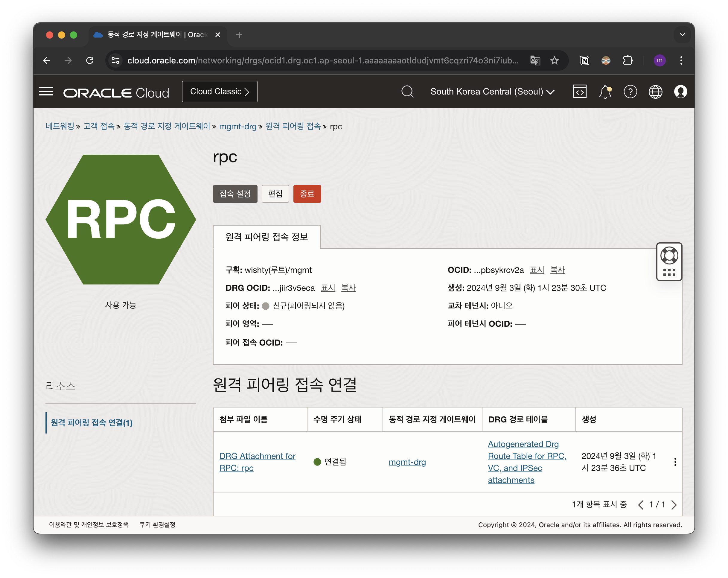Click 복사 link next to OCID

pyautogui.click(x=557, y=270)
